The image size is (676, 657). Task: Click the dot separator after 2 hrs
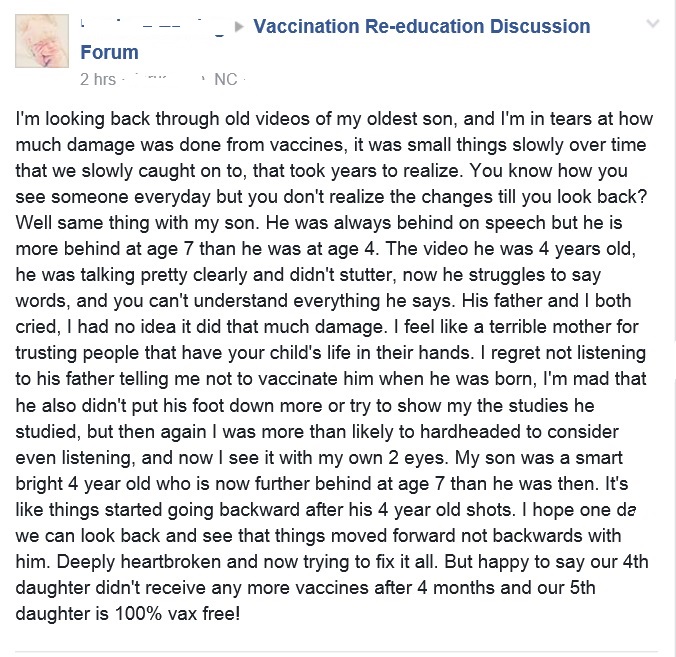point(123,80)
